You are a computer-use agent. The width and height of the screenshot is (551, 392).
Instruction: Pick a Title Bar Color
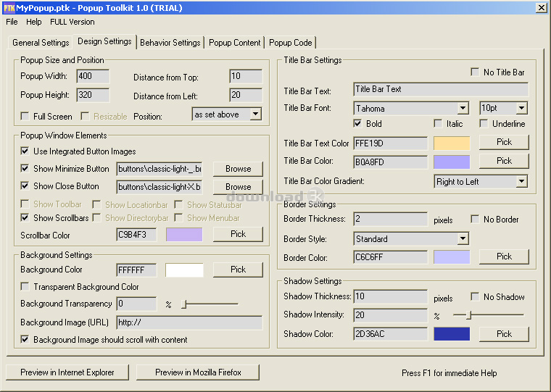(x=504, y=161)
